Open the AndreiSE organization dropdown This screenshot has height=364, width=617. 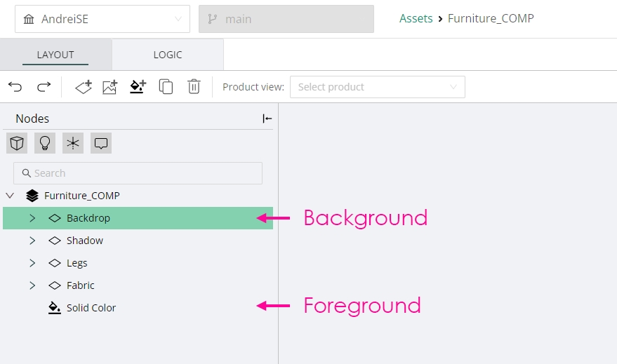click(102, 19)
